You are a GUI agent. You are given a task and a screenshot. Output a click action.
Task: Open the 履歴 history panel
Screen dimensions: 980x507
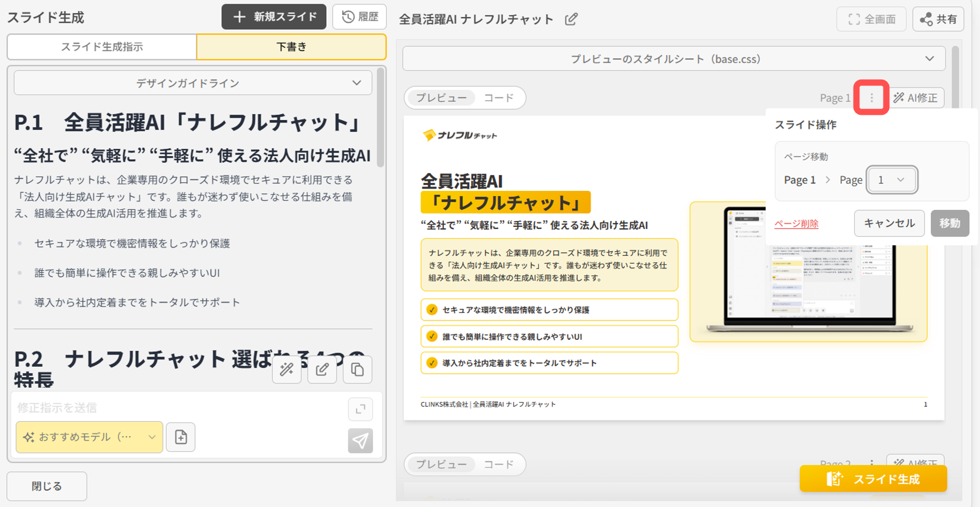pos(360,17)
